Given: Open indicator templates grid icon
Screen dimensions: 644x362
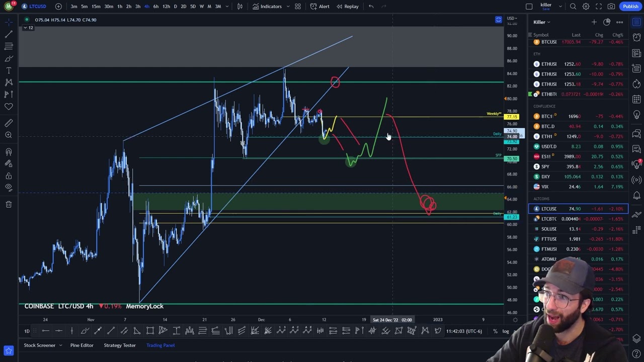Looking at the screenshot, I should [298, 7].
